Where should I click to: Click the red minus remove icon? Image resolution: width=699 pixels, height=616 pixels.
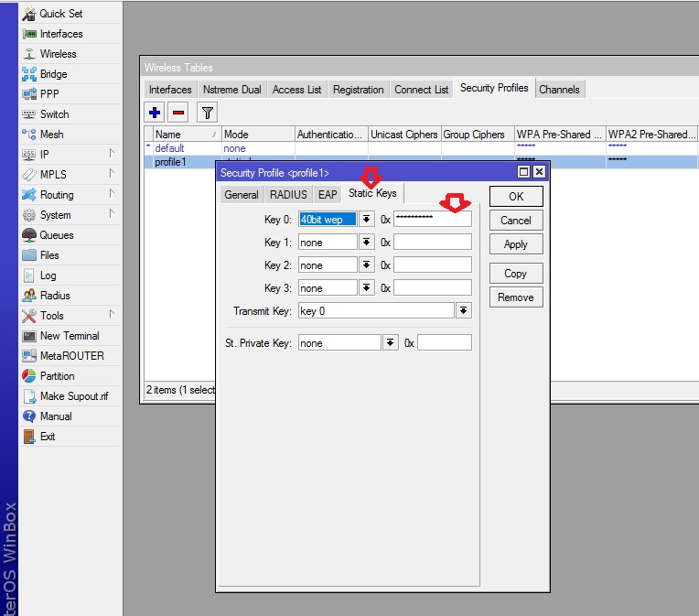(x=178, y=113)
